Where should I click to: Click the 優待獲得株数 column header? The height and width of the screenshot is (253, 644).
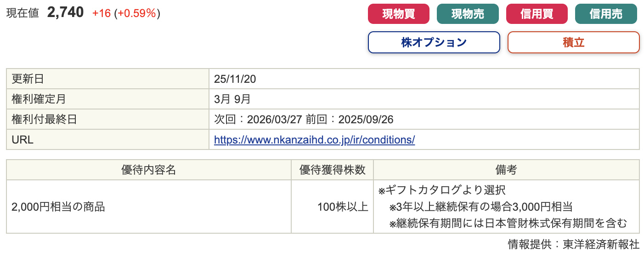coord(332,170)
